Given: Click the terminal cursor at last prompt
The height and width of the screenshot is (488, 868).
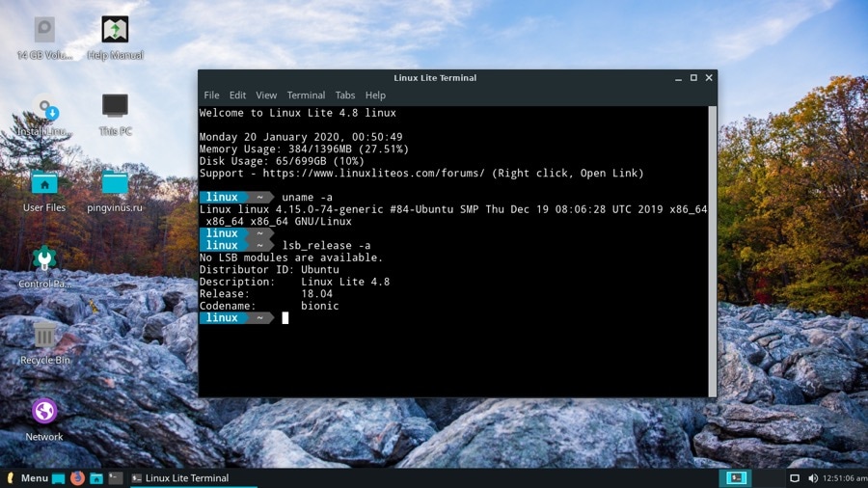Looking at the screenshot, I should pyautogui.click(x=285, y=317).
